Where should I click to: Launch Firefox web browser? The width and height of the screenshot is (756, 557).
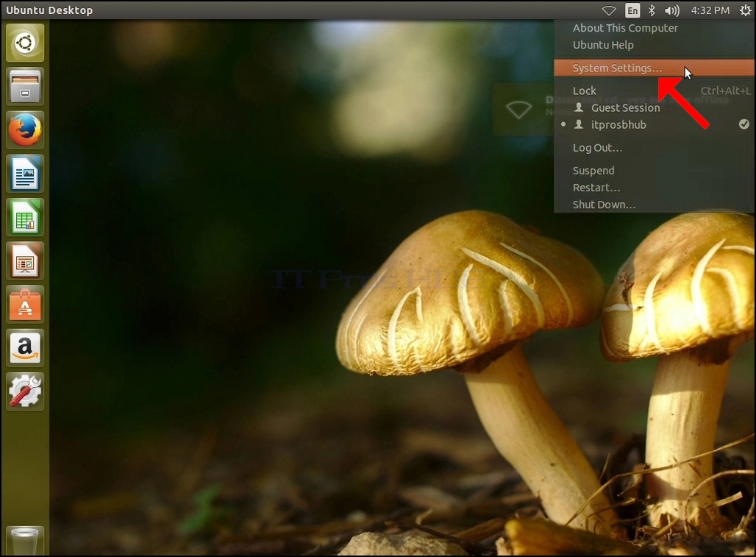click(25, 130)
